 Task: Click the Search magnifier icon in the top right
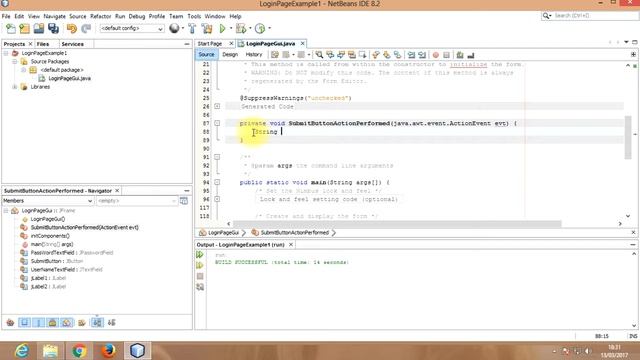pos(546,16)
